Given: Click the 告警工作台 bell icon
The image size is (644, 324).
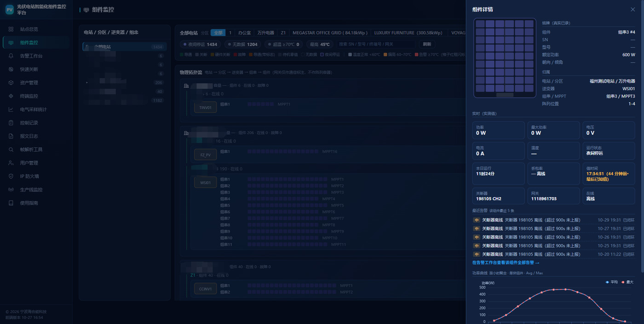Looking at the screenshot, I should pyautogui.click(x=11, y=56).
